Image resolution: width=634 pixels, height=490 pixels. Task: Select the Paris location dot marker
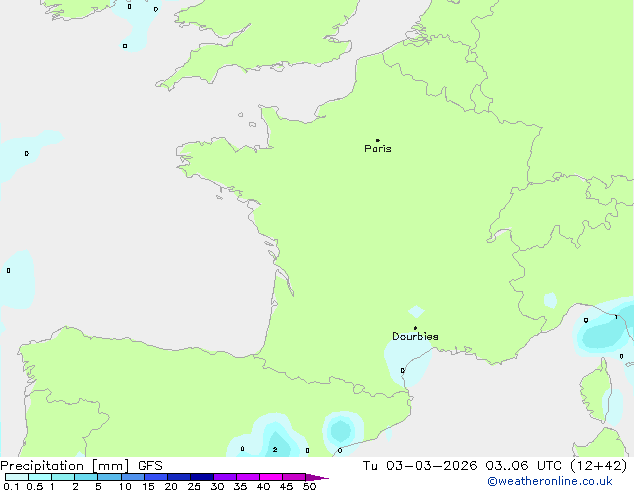pyautogui.click(x=378, y=140)
